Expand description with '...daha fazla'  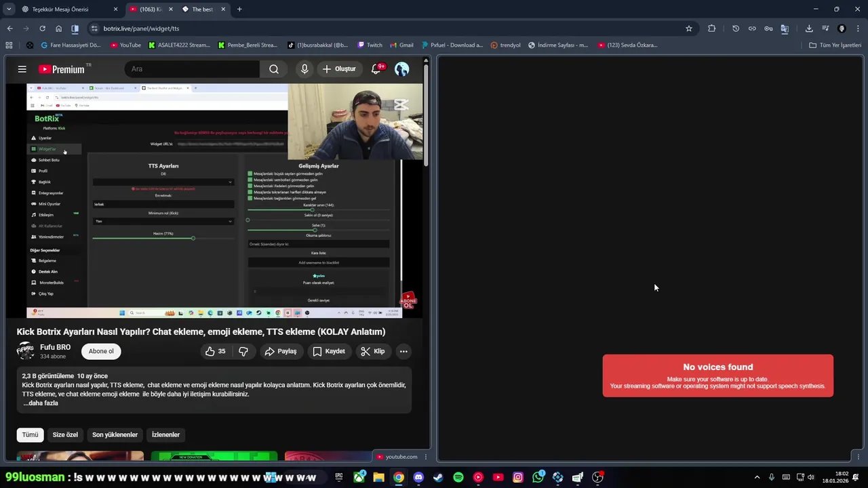[41, 403]
